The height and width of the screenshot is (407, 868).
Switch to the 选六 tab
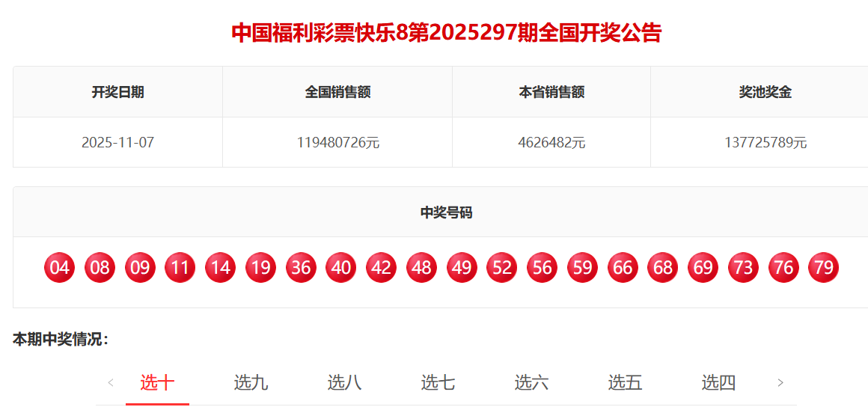tap(531, 383)
